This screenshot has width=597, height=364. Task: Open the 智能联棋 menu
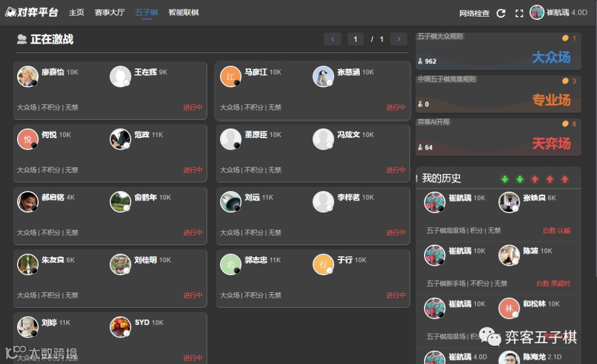point(184,12)
